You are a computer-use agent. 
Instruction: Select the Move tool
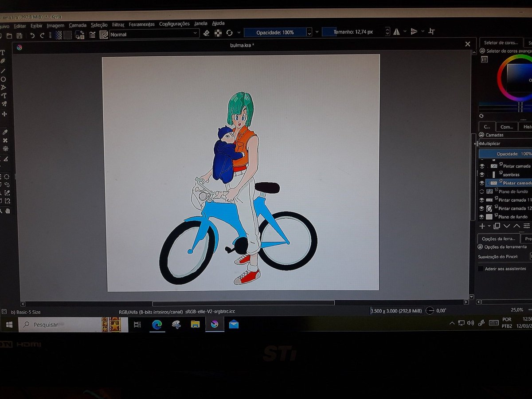click(x=4, y=114)
